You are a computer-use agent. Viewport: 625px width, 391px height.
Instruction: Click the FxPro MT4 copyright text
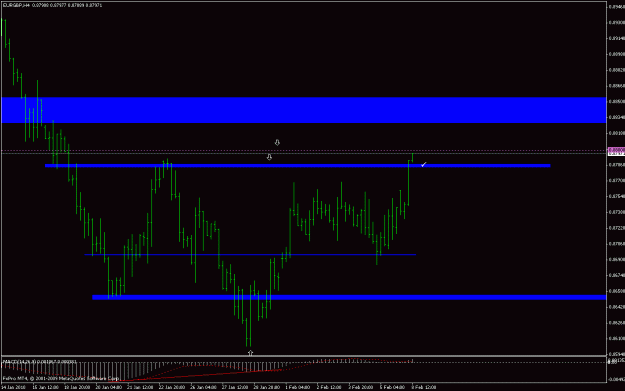(x=61, y=378)
